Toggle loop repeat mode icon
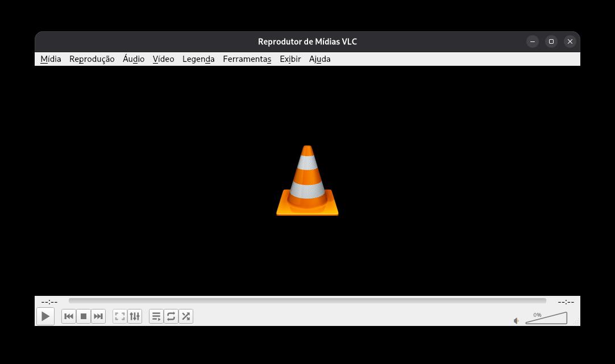The image size is (615, 364). pos(171,316)
